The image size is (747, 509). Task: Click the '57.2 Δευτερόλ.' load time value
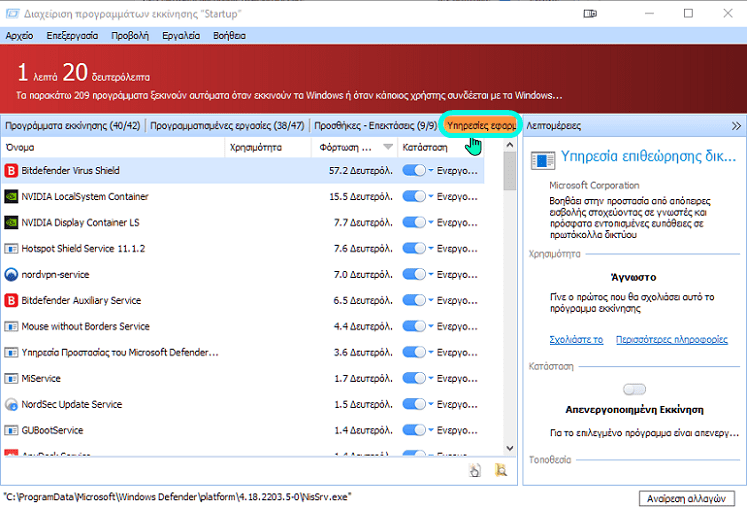click(x=361, y=171)
